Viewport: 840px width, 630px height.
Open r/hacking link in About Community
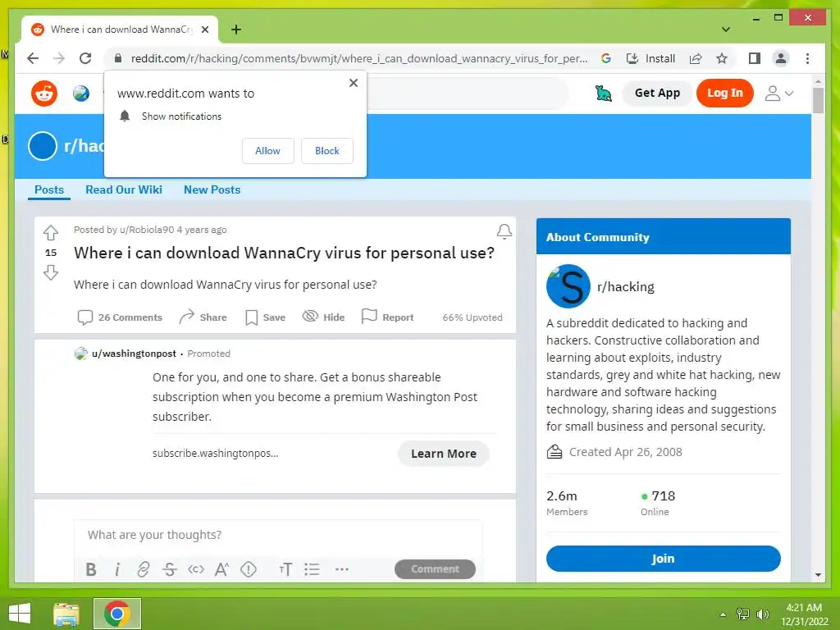tap(626, 286)
